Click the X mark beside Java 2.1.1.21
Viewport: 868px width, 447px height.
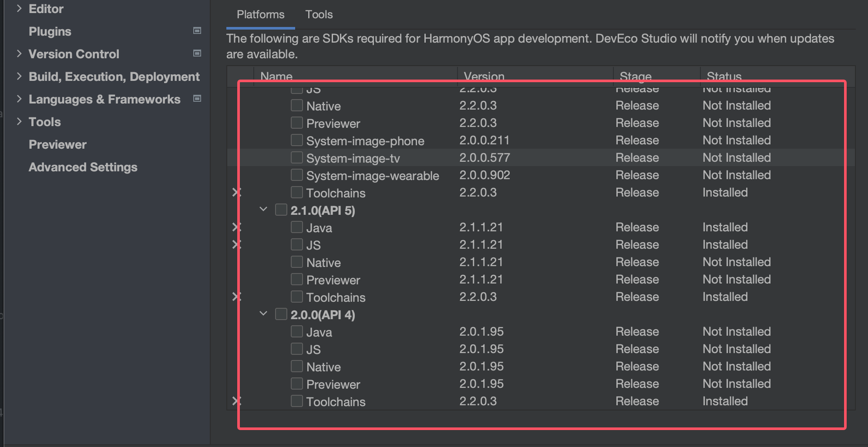[236, 227]
